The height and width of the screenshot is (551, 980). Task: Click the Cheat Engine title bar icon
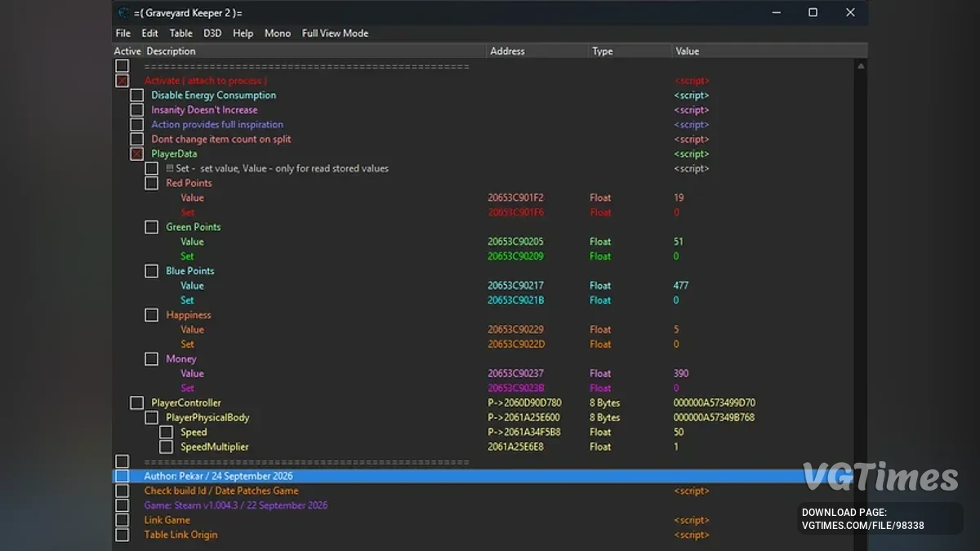123,12
